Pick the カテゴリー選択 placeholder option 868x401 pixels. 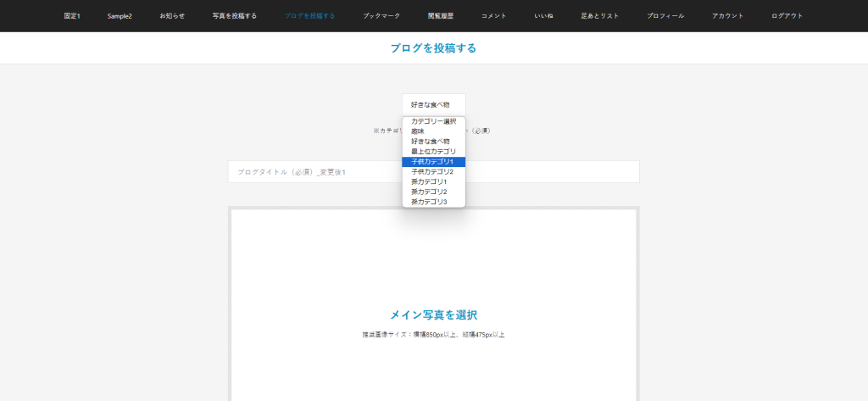[x=433, y=121]
